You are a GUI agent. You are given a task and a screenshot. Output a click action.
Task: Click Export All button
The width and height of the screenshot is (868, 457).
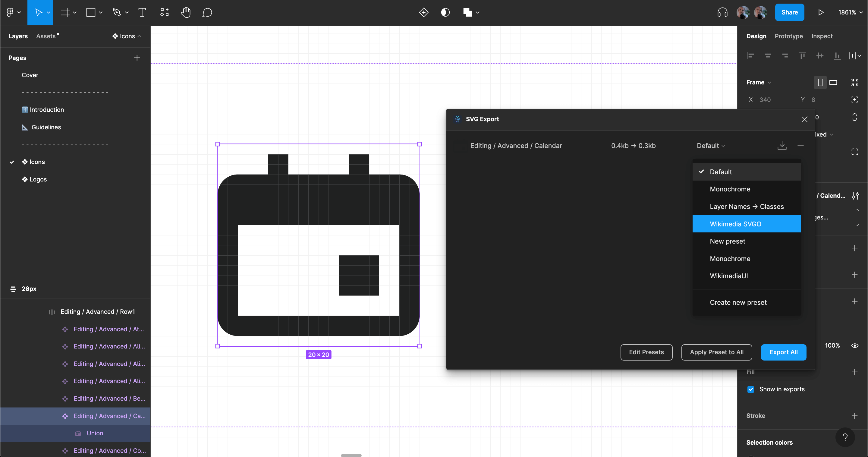(x=784, y=352)
